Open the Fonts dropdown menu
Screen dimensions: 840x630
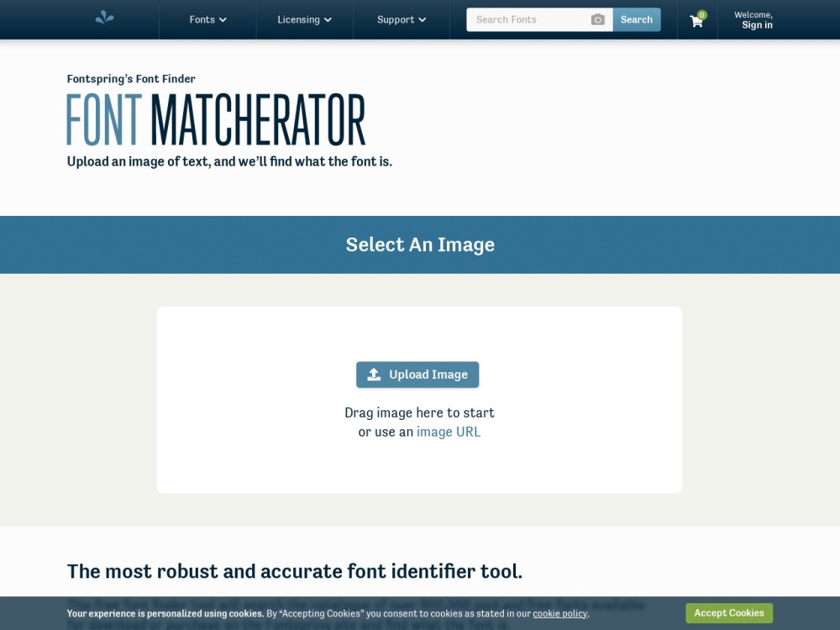point(207,20)
